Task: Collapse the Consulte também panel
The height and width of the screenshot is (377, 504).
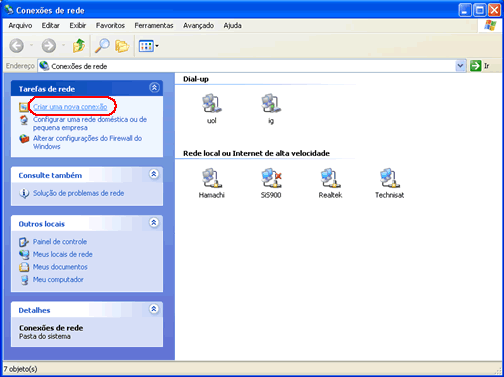Action: coord(154,174)
